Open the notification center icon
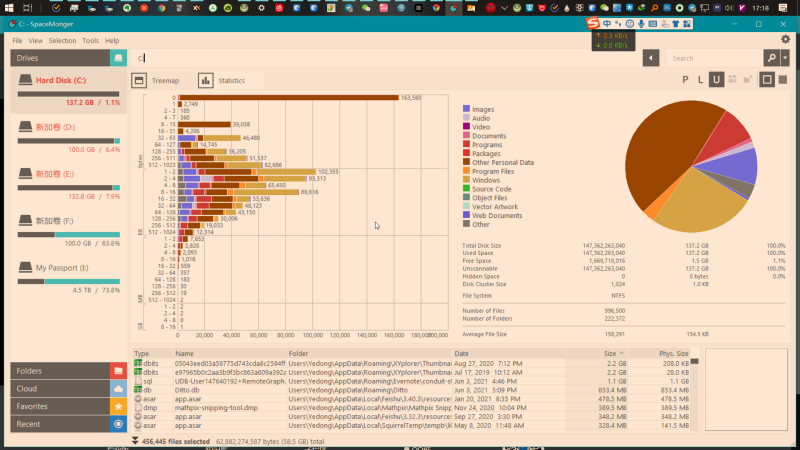Image resolution: width=800 pixels, height=450 pixels. (783, 8)
